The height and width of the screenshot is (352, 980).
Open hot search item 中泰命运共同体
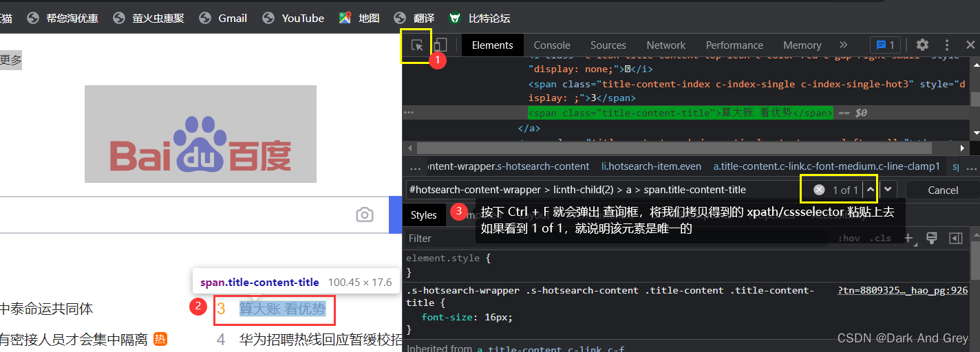click(46, 309)
